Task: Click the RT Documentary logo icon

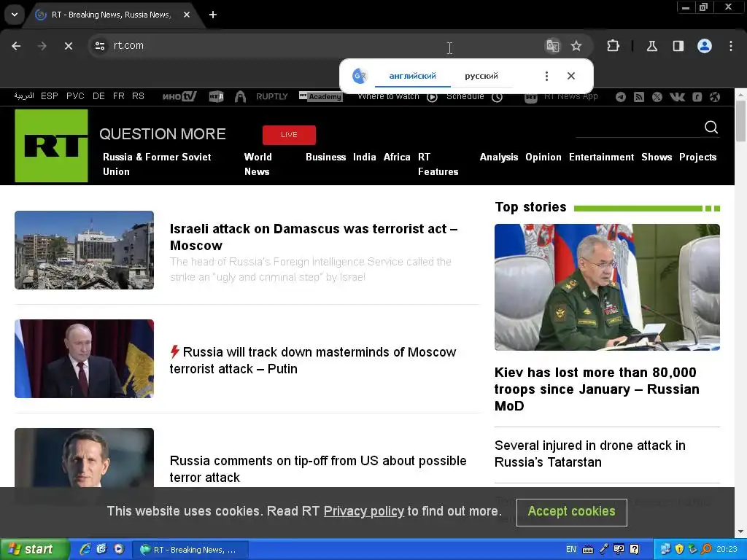Action: 216,97
